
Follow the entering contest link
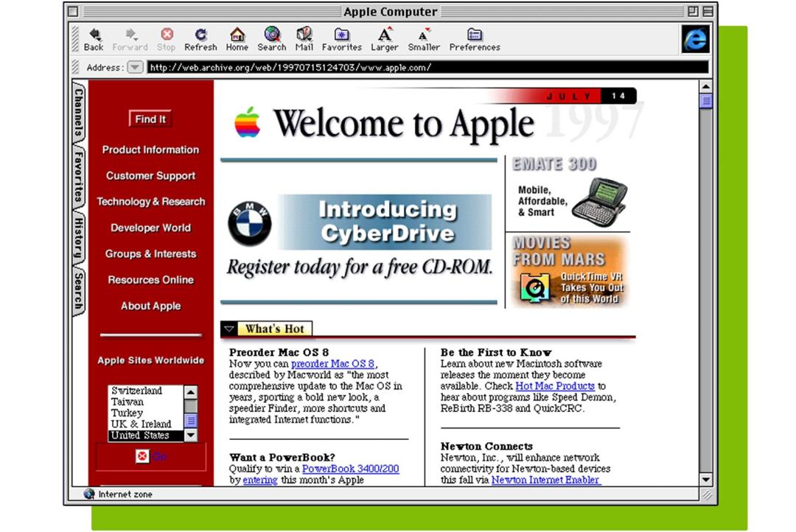point(260,480)
